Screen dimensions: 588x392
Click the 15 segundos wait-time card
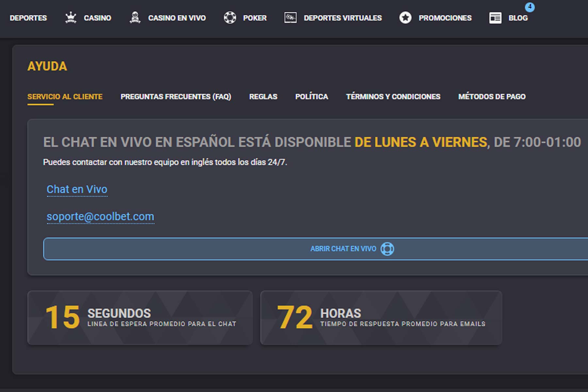tap(140, 317)
